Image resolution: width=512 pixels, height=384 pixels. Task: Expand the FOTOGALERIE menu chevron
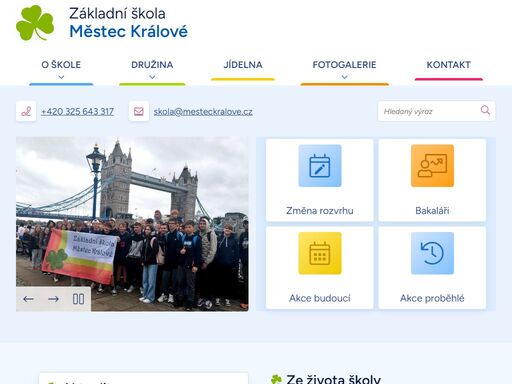coord(344,77)
